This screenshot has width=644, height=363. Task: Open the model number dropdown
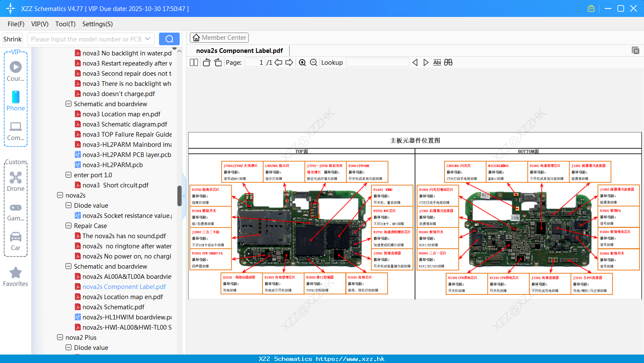point(148,39)
